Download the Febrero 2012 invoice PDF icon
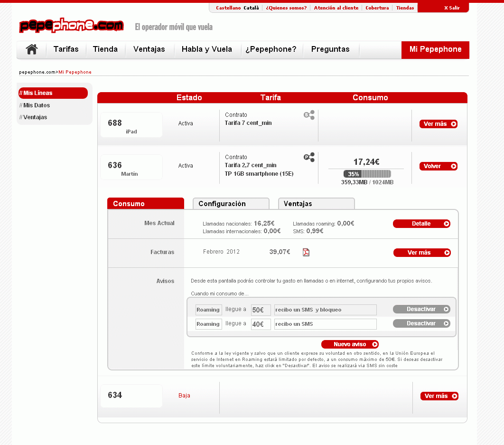The image size is (504, 445). 306,252
